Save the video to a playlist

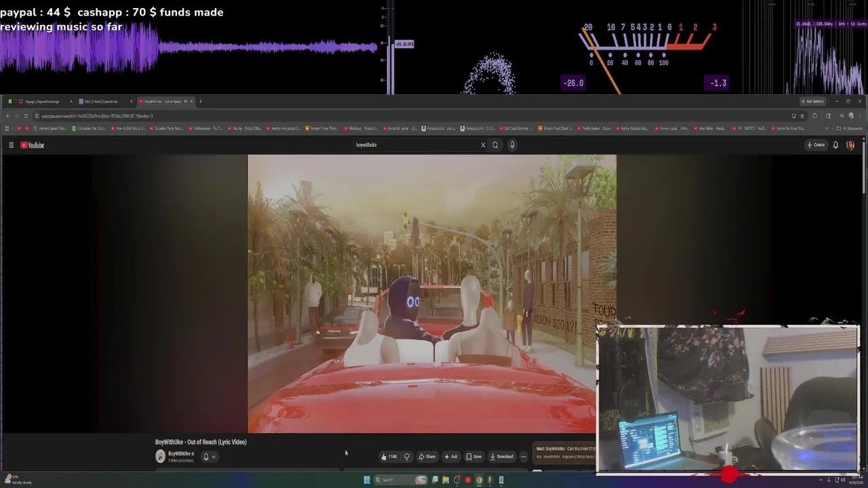tap(473, 457)
